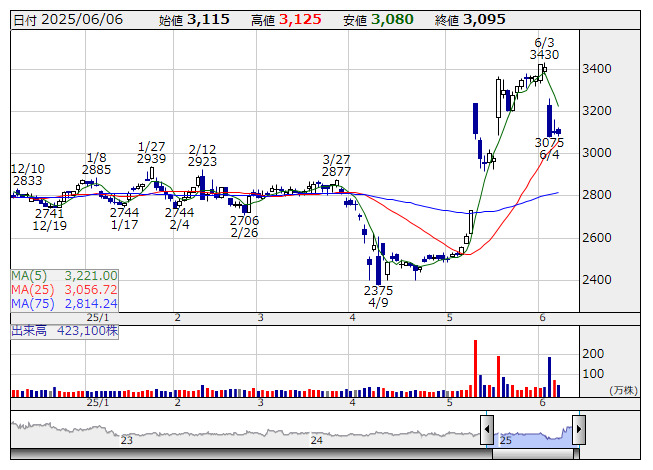The image size is (653, 470).
Task: Click the 出来高 423,100株 volume label
Action: tap(65, 331)
